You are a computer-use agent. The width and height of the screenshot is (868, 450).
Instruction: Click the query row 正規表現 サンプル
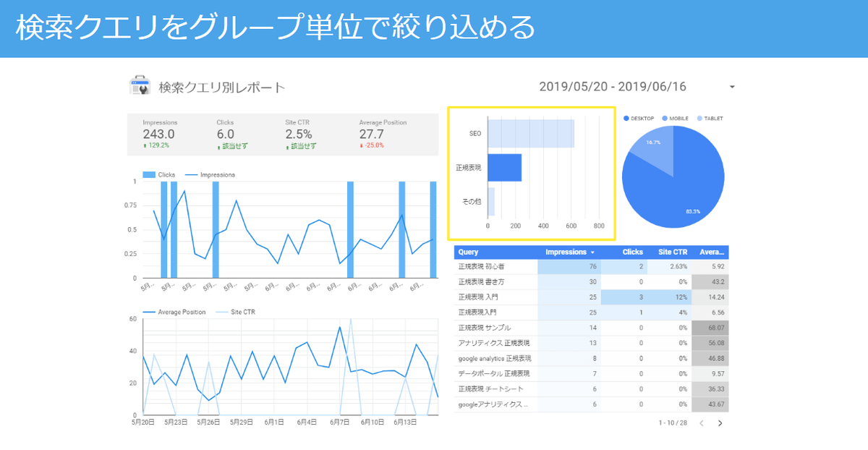tap(592, 328)
